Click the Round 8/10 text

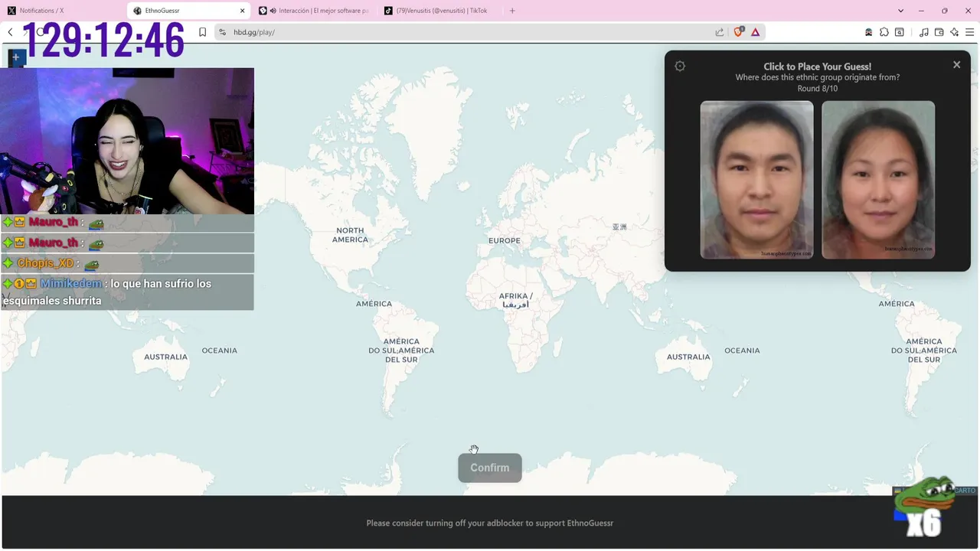[x=818, y=89]
